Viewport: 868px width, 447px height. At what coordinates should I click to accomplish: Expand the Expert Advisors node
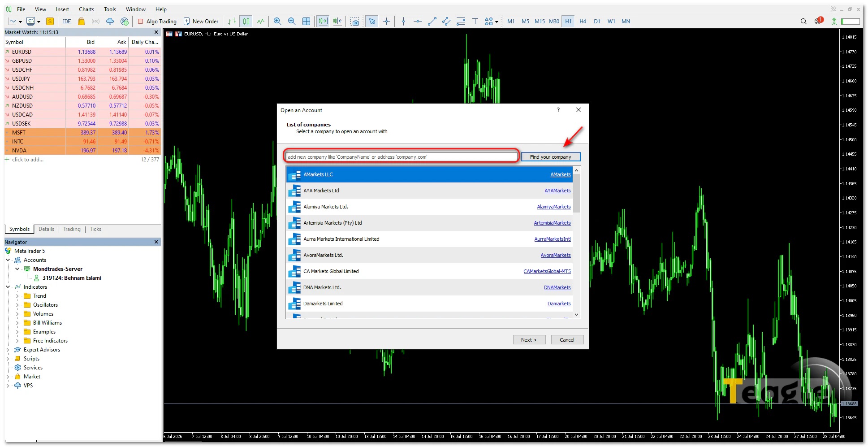point(8,350)
